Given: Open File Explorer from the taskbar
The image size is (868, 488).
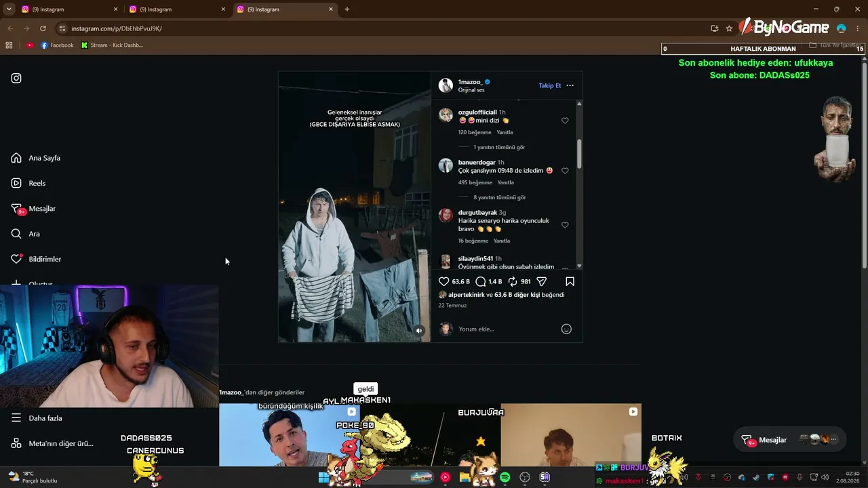Looking at the screenshot, I should click(x=465, y=478).
